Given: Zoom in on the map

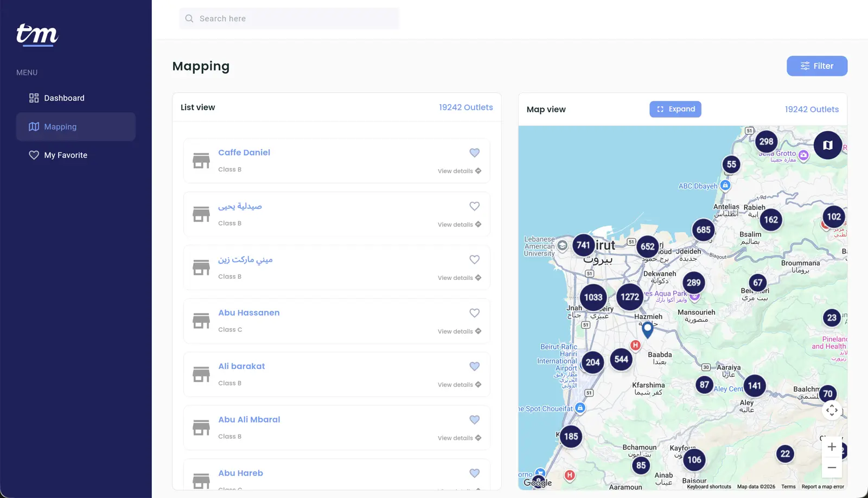Looking at the screenshot, I should coord(832,447).
